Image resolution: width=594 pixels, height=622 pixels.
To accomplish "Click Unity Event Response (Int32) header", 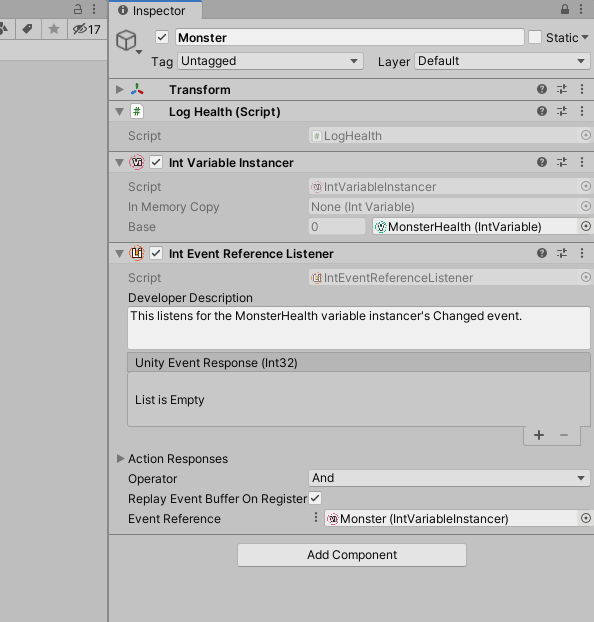I will (x=359, y=363).
